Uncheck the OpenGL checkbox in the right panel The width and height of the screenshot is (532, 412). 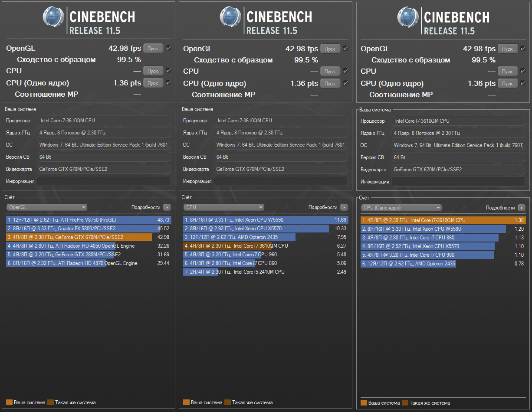click(x=523, y=49)
